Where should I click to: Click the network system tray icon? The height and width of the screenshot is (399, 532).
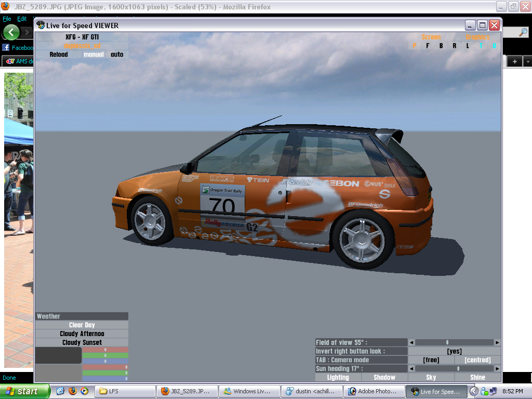pos(493,391)
